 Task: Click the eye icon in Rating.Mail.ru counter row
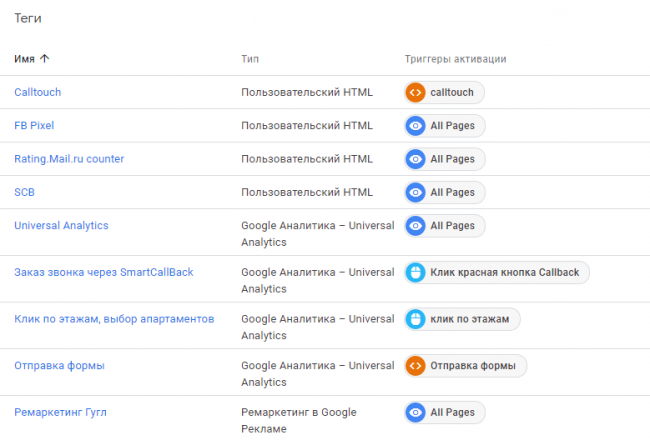[415, 159]
